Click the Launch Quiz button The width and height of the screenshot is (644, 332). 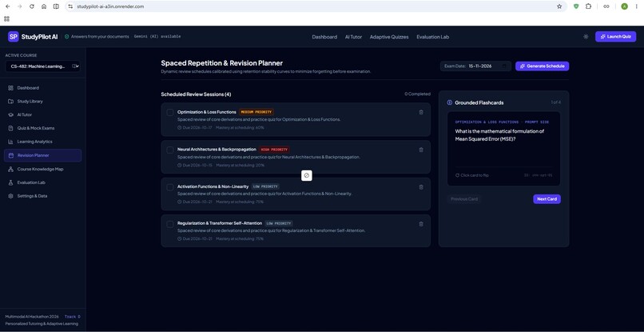[615, 37]
